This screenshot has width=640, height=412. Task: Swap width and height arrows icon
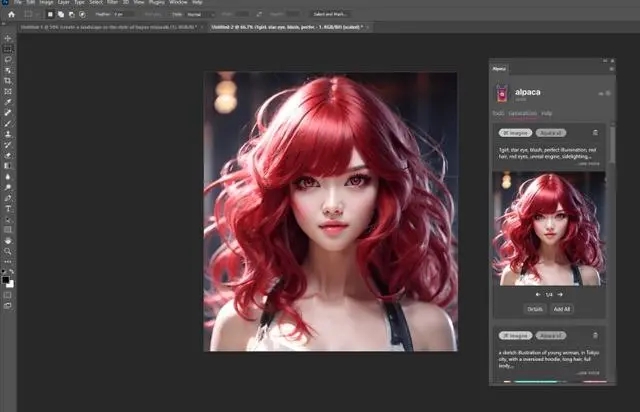(259, 14)
